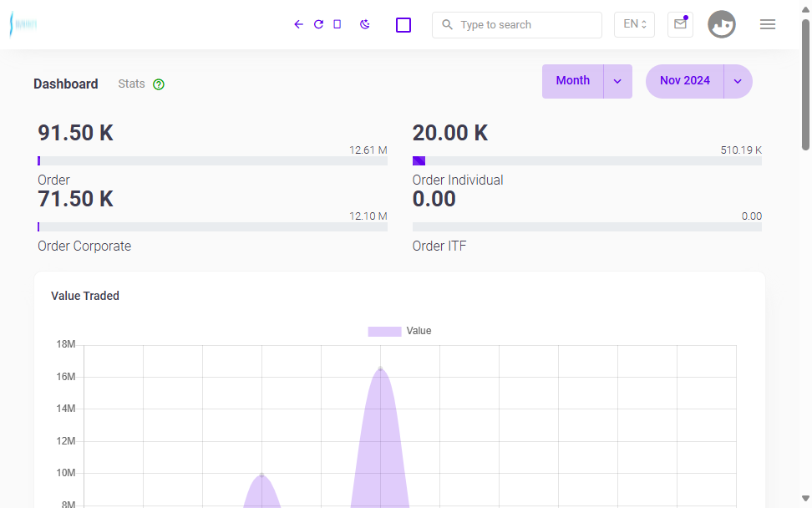The image size is (812, 508).
Task: Click the 71.50 K value
Action: coord(76,200)
